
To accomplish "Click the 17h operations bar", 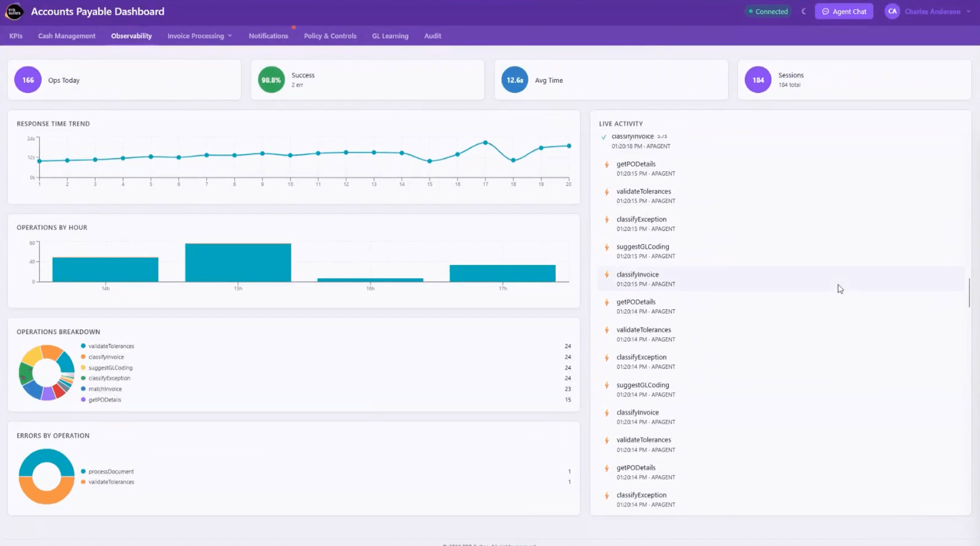I will click(502, 273).
